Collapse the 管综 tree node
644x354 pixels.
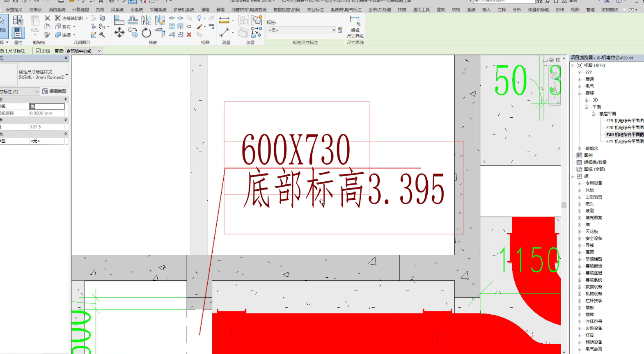(580, 93)
